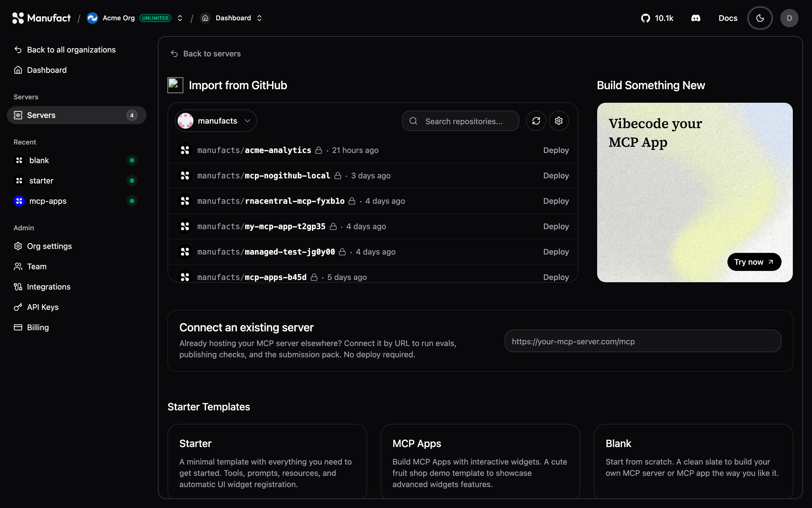Click the home icon in breadcrumb
This screenshot has width=812, height=508.
click(x=205, y=18)
